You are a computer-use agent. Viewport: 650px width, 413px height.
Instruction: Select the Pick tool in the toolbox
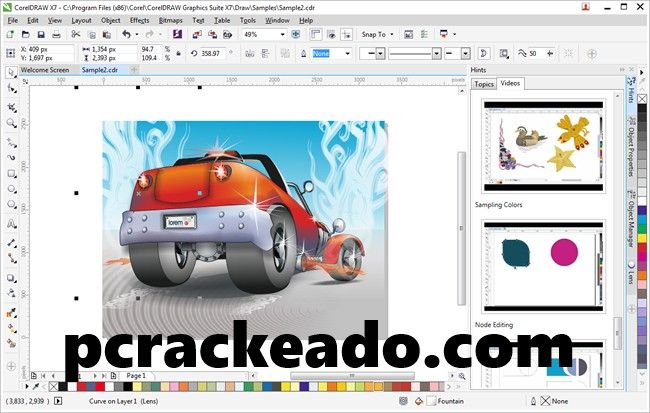(11, 72)
